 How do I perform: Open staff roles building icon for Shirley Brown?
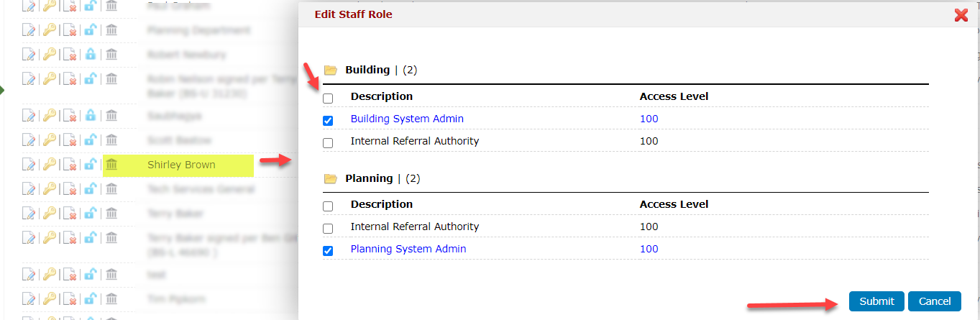pyautogui.click(x=111, y=165)
